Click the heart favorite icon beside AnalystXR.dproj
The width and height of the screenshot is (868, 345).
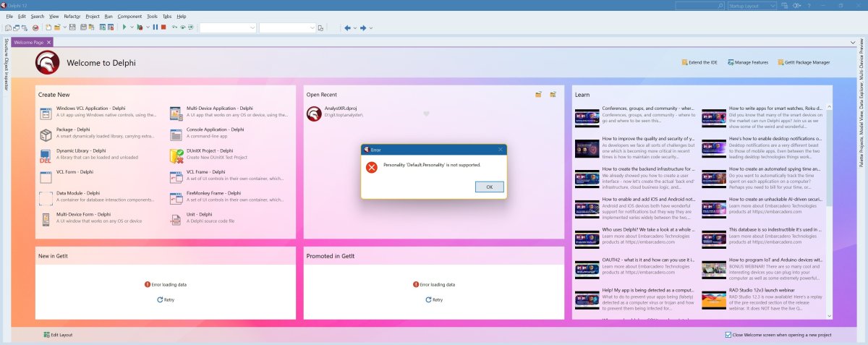pyautogui.click(x=426, y=114)
